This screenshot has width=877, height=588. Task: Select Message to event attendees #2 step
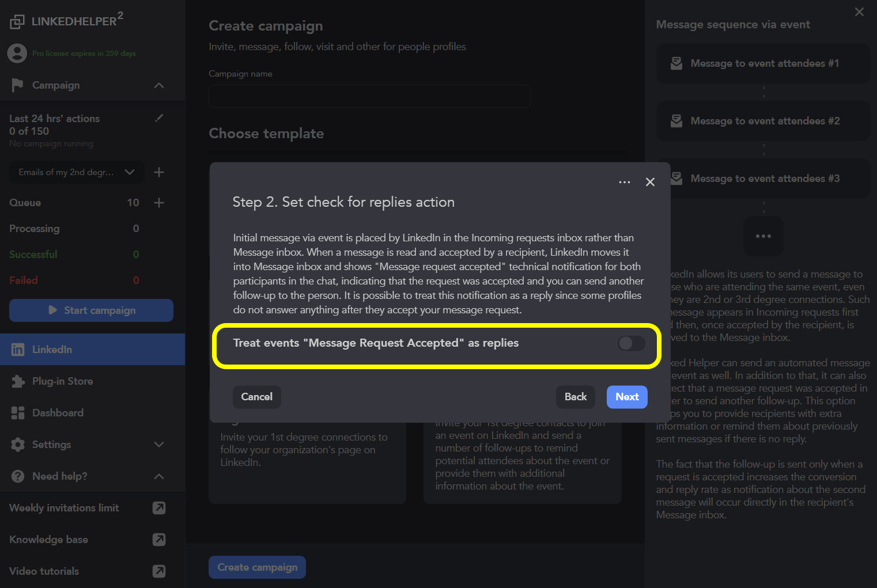point(763,121)
